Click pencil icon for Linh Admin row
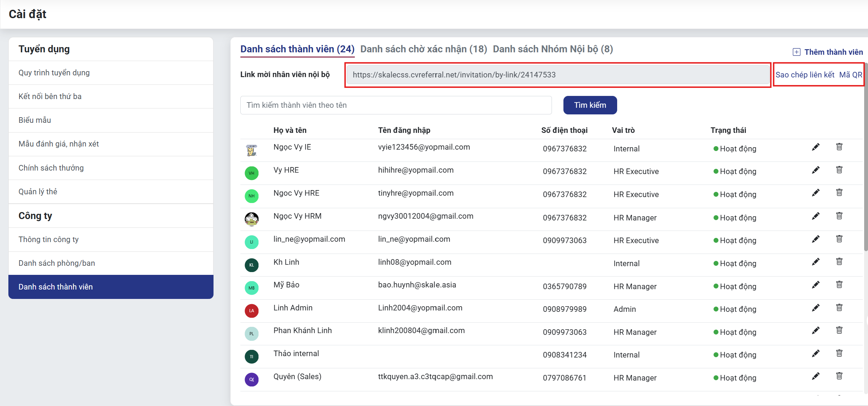This screenshot has height=406, width=868. click(x=815, y=308)
